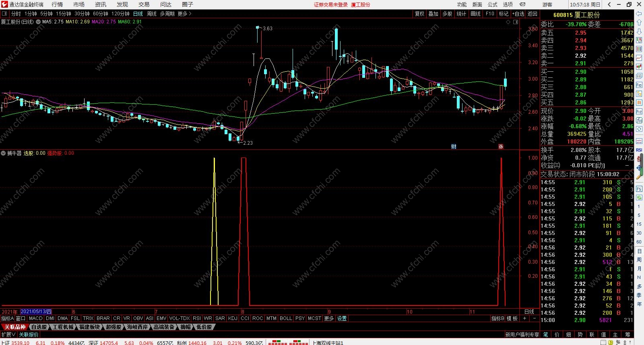Click the title bar left chevron icon
This screenshot has width=644, height=345.
pyautogui.click(x=609, y=4)
